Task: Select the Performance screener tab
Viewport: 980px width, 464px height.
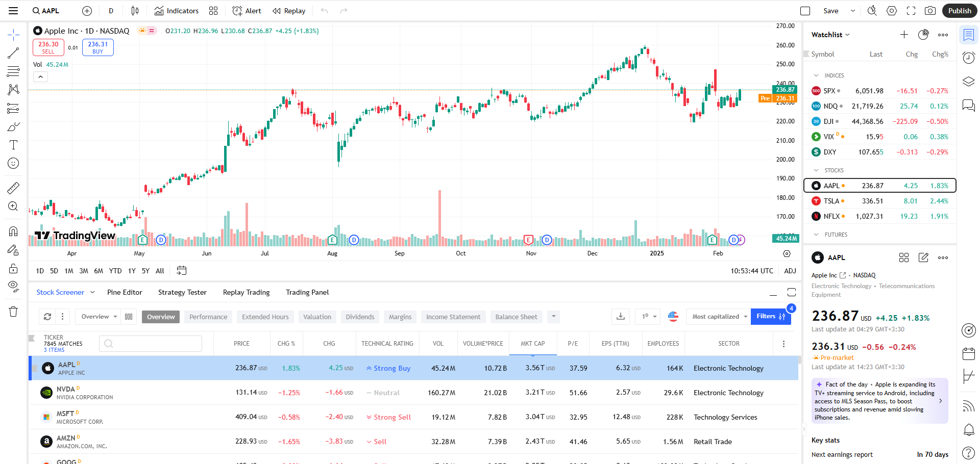Action: tap(208, 317)
